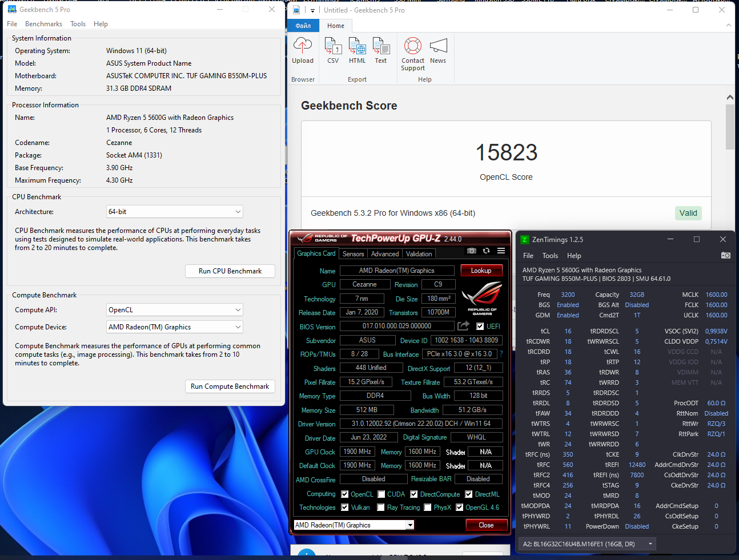Image resolution: width=739 pixels, height=560 pixels.
Task: Click the Memory value 31.3 GB DDR4 SDRAM
Action: pyautogui.click(x=139, y=88)
